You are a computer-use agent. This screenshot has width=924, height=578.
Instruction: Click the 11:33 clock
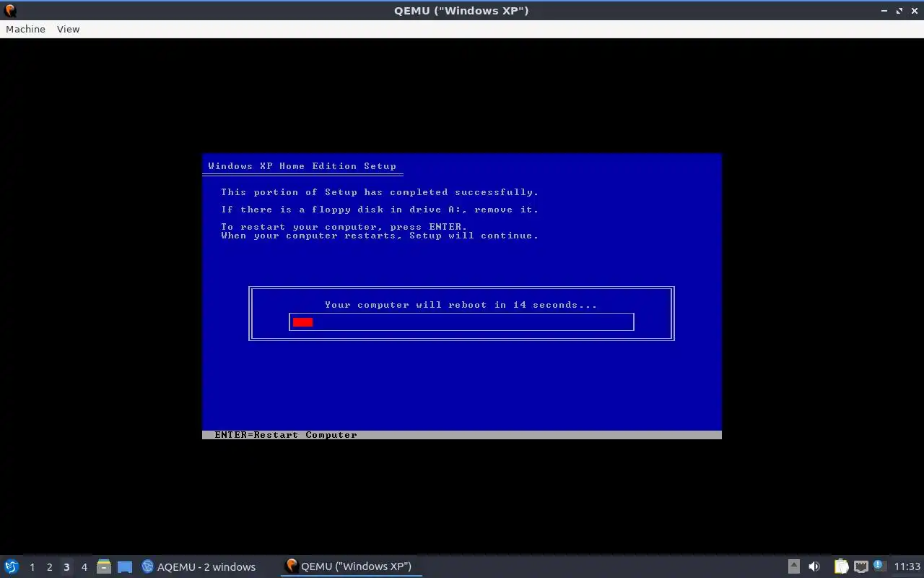pos(907,566)
